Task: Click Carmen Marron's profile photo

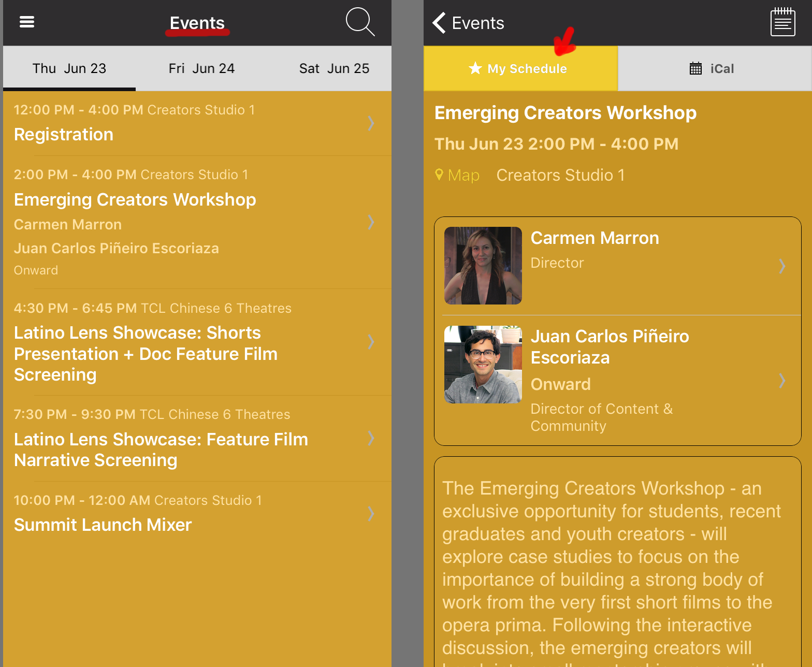Action: click(483, 266)
